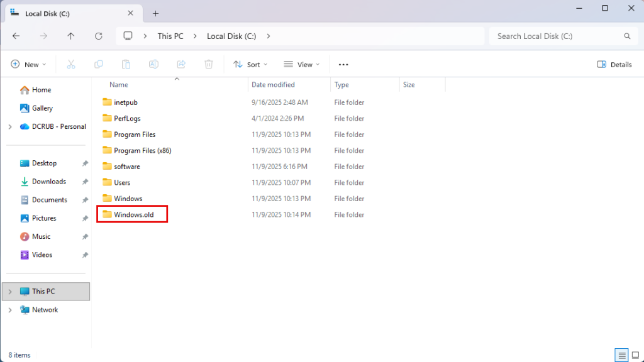Click the Share icon in toolbar
This screenshot has height=362, width=644.
(181, 65)
